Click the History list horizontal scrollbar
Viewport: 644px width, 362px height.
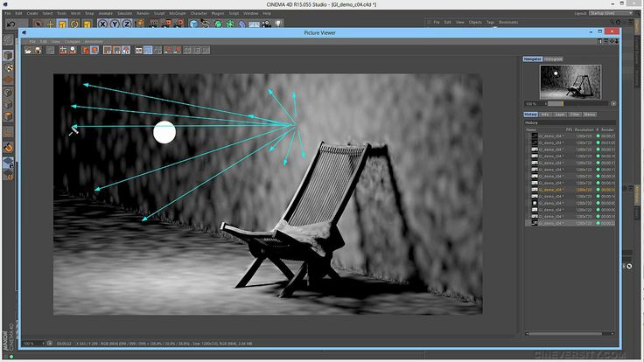tap(570, 333)
